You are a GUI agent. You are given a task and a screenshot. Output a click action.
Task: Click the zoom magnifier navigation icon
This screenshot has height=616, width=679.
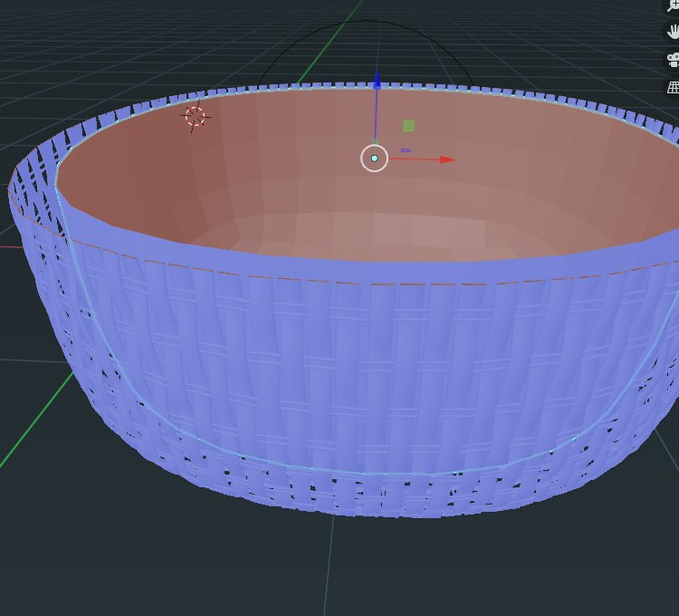pos(673,5)
